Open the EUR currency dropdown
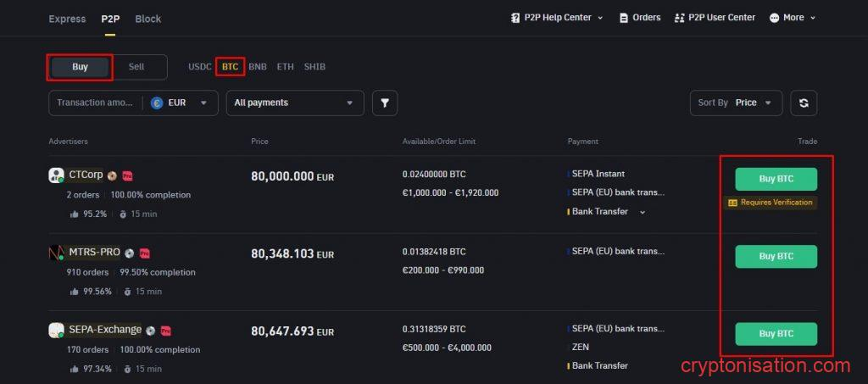The image size is (868, 384). pos(179,103)
